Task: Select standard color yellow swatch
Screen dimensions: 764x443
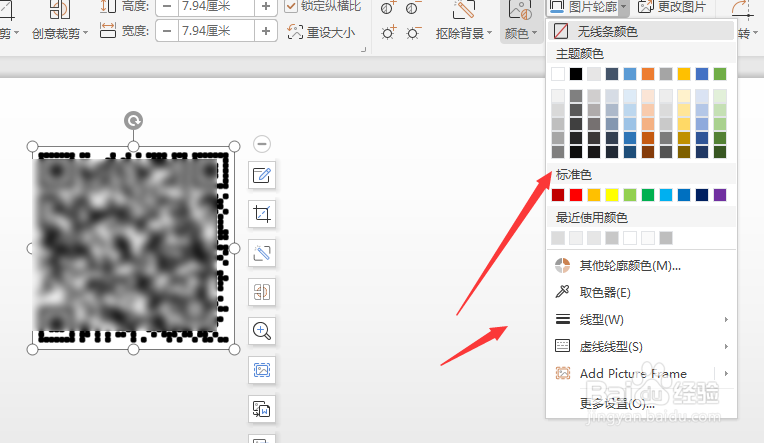Action: (612, 195)
